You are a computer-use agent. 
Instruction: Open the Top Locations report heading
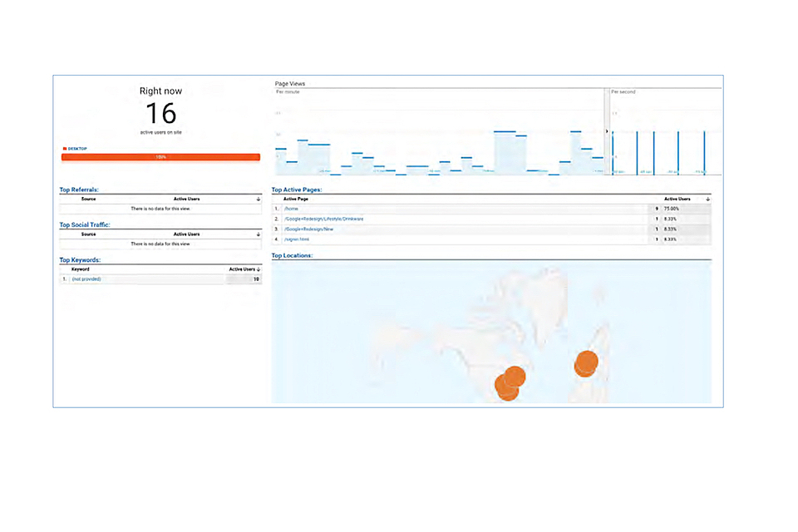[292, 255]
